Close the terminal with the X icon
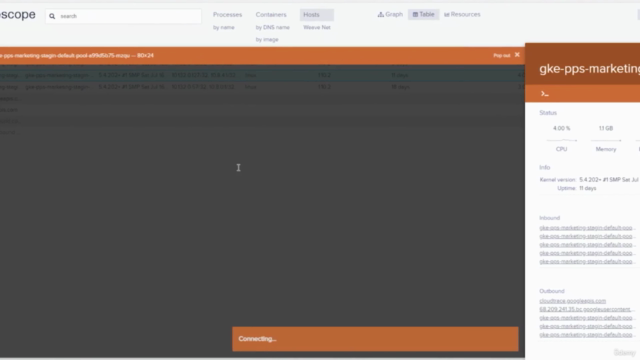640x360 pixels. [x=517, y=55]
